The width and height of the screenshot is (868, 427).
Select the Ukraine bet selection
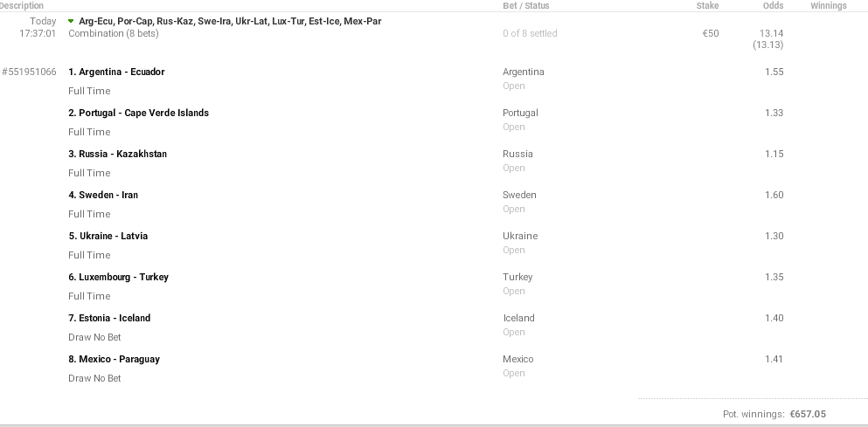[520, 236]
